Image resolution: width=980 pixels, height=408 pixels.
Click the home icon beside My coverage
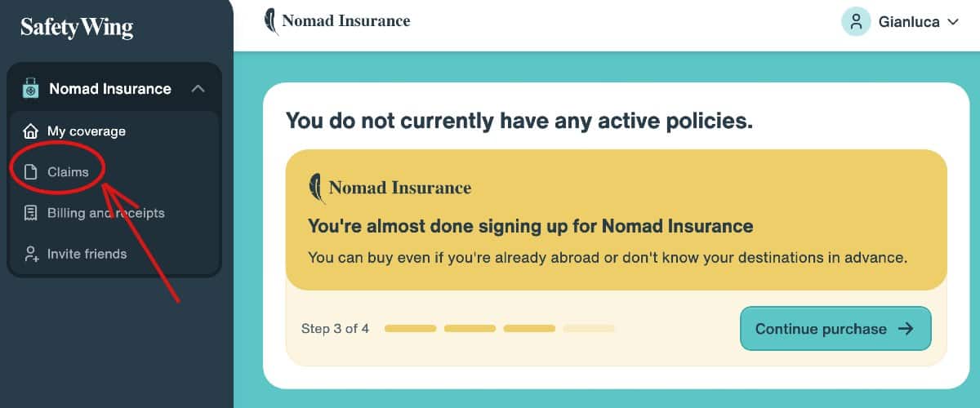tap(31, 131)
